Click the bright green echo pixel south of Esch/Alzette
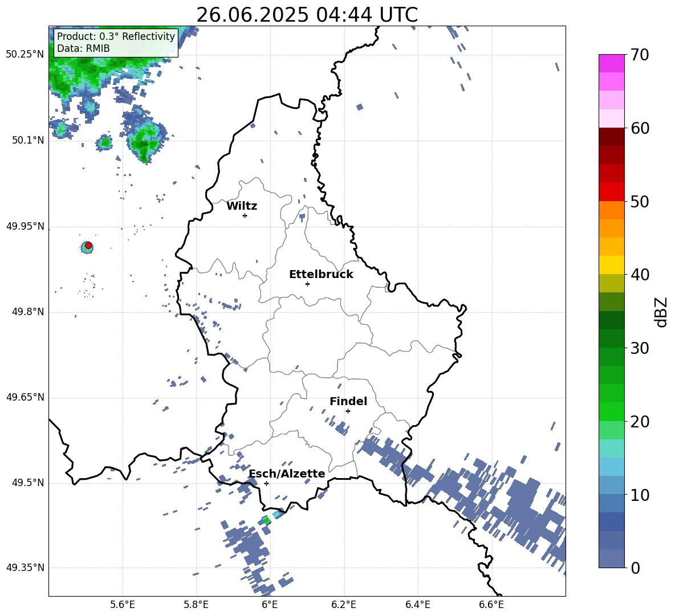 pyautogui.click(x=266, y=520)
